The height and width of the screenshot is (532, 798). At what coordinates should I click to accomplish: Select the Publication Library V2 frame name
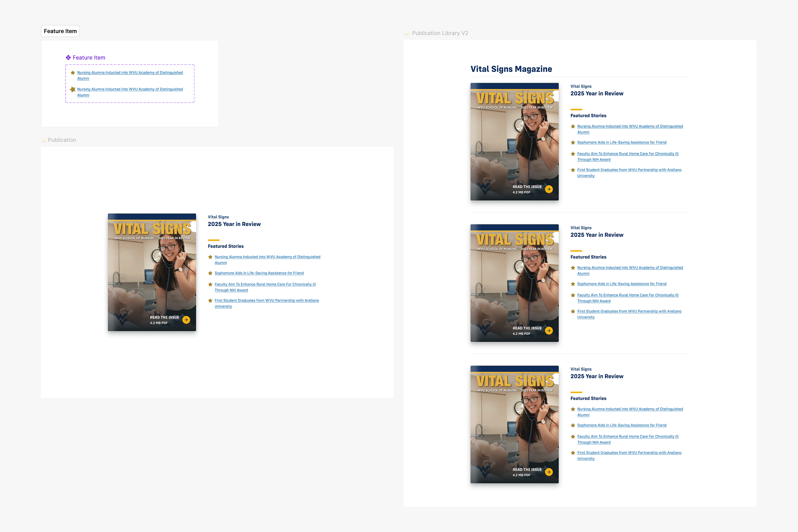click(440, 33)
